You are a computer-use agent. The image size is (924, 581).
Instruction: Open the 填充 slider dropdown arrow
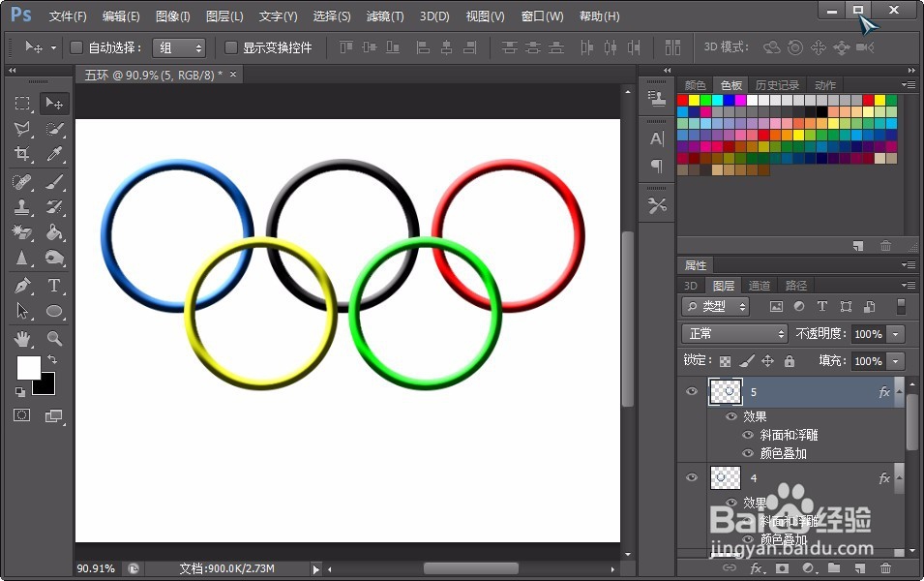896,361
